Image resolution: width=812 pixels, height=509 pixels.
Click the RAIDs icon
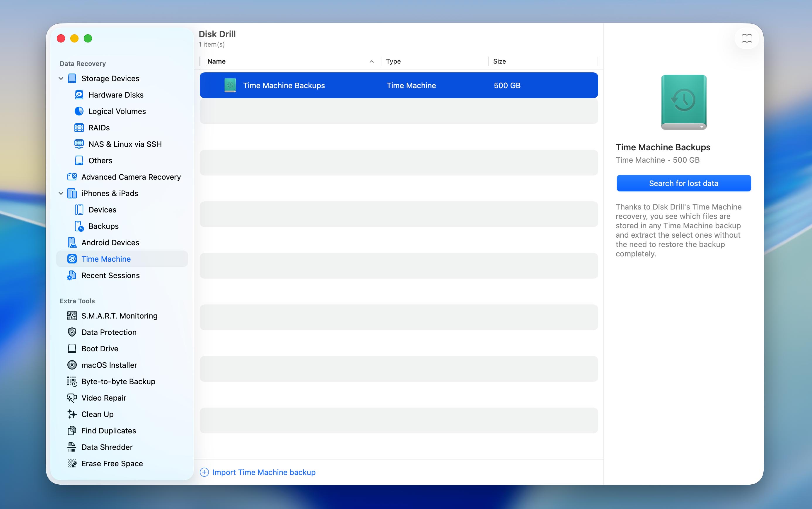coord(79,127)
